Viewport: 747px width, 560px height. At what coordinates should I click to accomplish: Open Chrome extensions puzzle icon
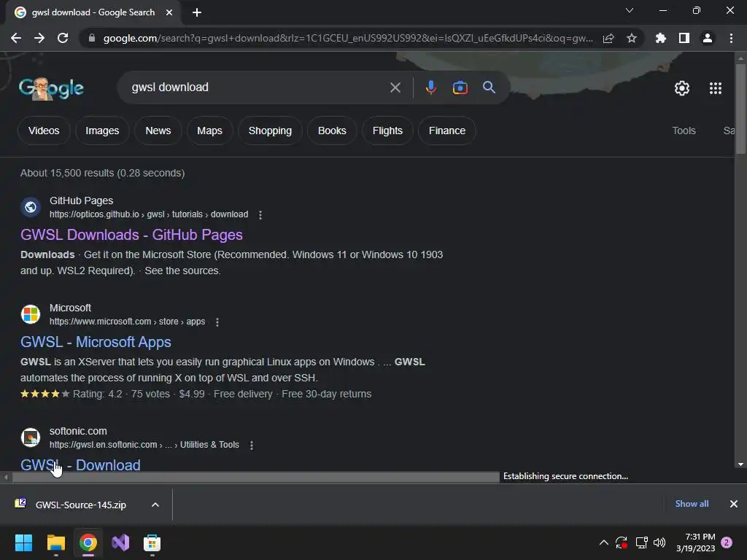660,38
